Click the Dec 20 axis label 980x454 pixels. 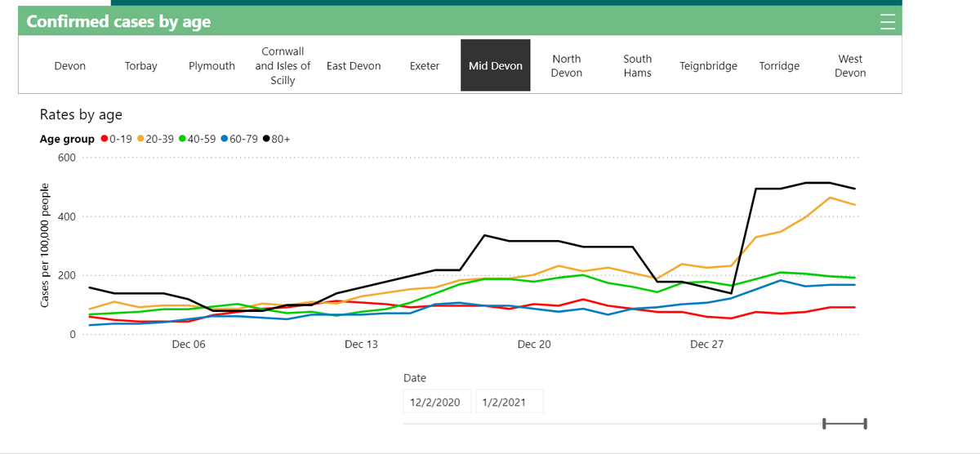click(534, 345)
